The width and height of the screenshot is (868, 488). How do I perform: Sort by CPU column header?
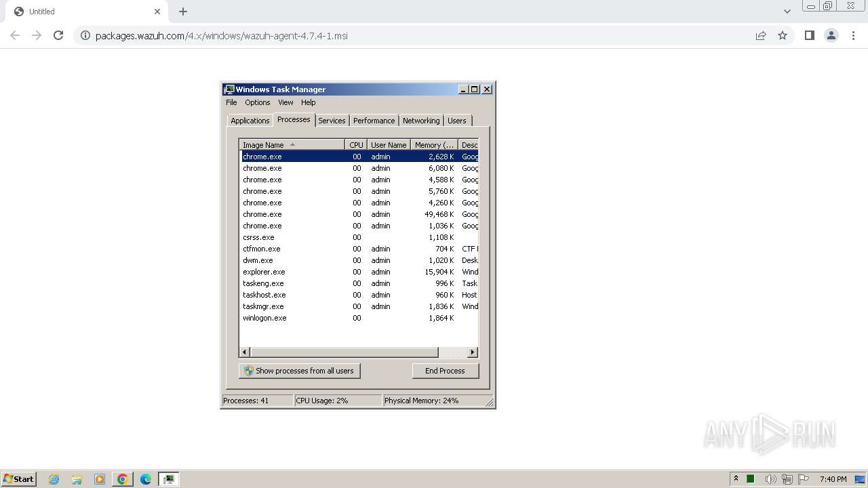[356, 145]
